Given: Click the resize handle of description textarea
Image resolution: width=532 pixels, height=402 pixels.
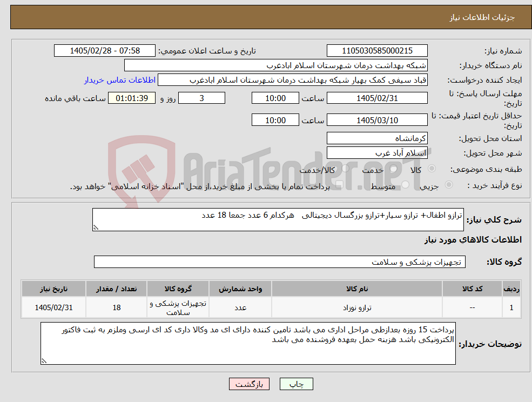Looking at the screenshot, I should [96, 228].
